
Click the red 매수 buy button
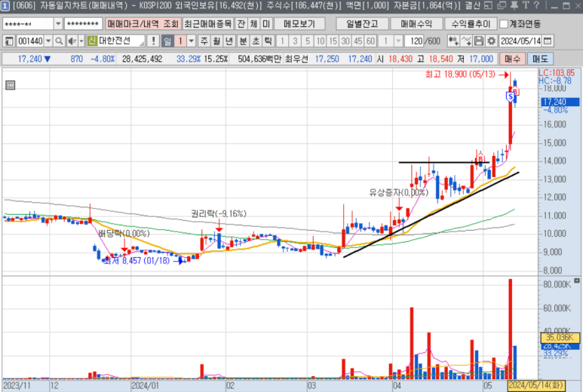pos(512,58)
